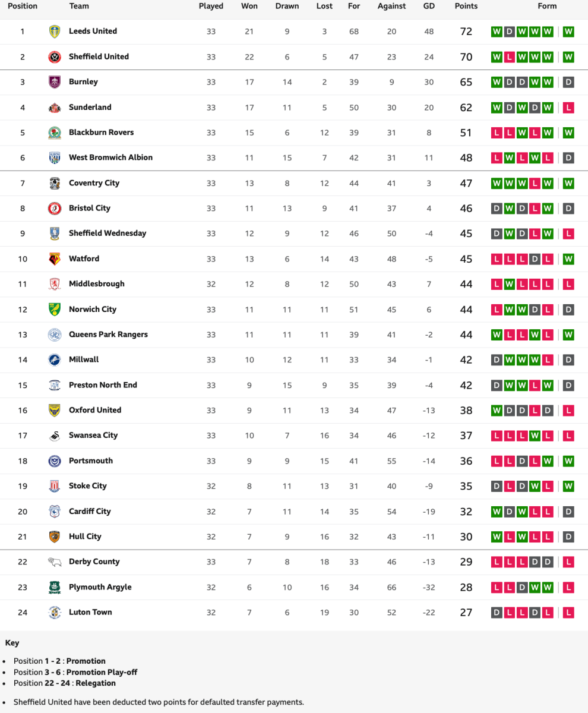Click the Swansea City swan crest
The height and width of the screenshot is (713, 588).
55,436
